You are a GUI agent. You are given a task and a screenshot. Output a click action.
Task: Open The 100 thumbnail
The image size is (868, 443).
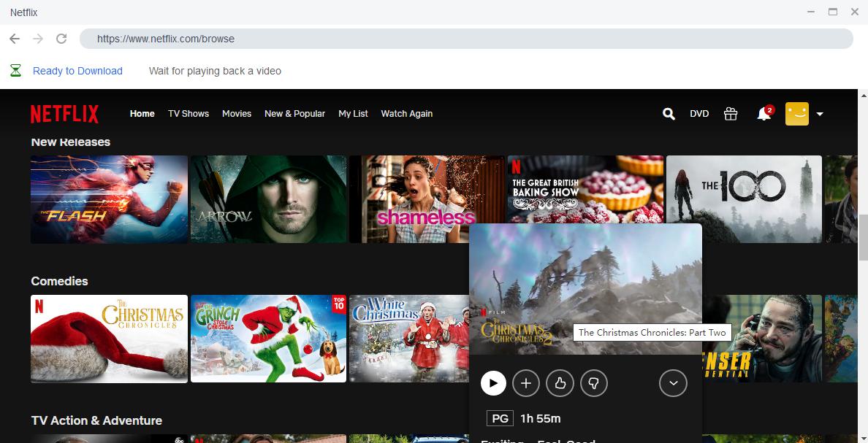coord(744,199)
